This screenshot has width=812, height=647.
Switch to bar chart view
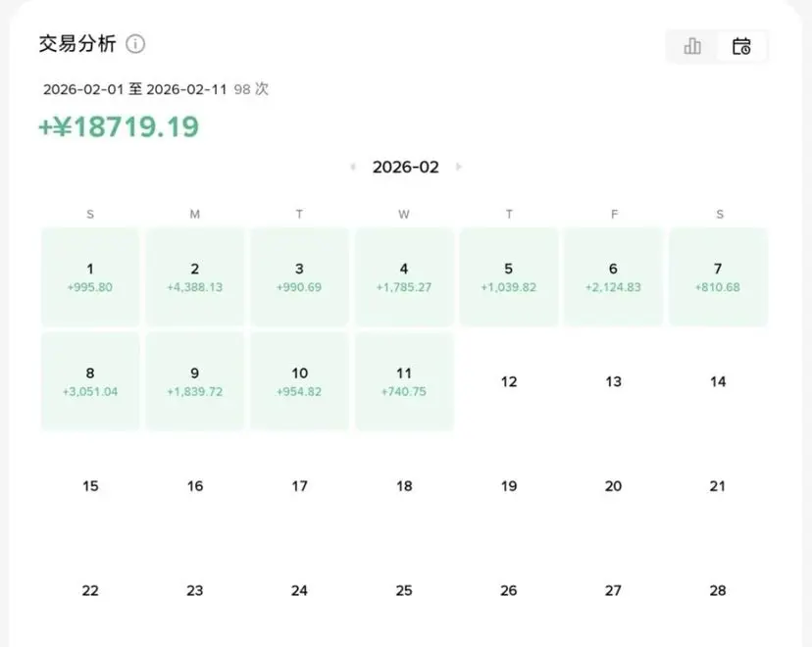[x=692, y=46]
